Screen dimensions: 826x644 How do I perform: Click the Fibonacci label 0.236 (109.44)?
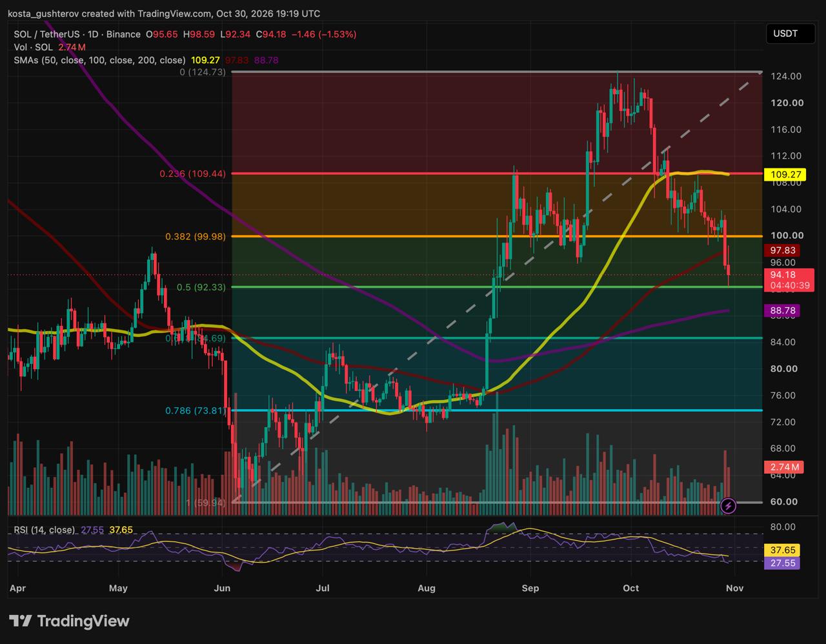[193, 174]
